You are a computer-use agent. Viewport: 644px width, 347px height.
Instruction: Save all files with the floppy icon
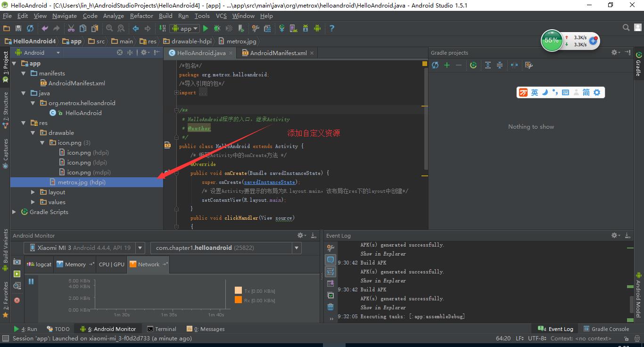click(x=18, y=28)
